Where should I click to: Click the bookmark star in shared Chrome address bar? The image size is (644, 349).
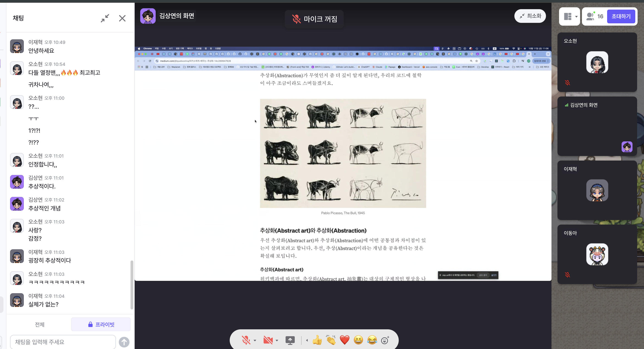[477, 61]
